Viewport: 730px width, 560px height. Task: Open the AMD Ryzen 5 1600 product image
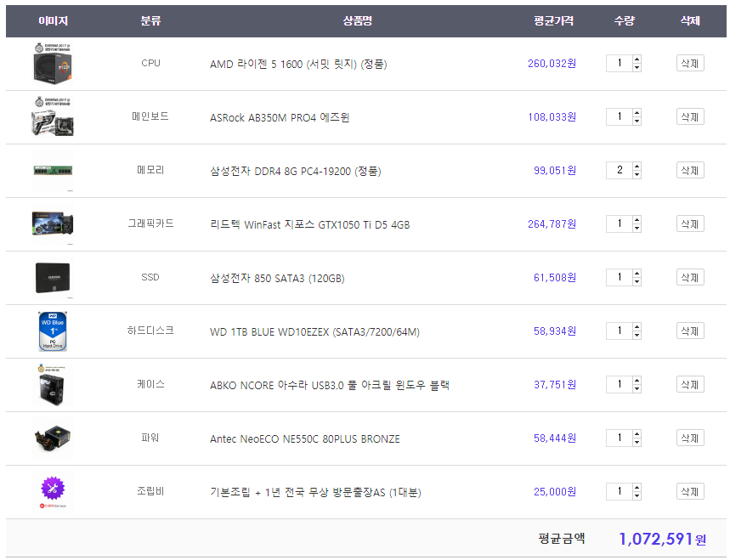53,64
